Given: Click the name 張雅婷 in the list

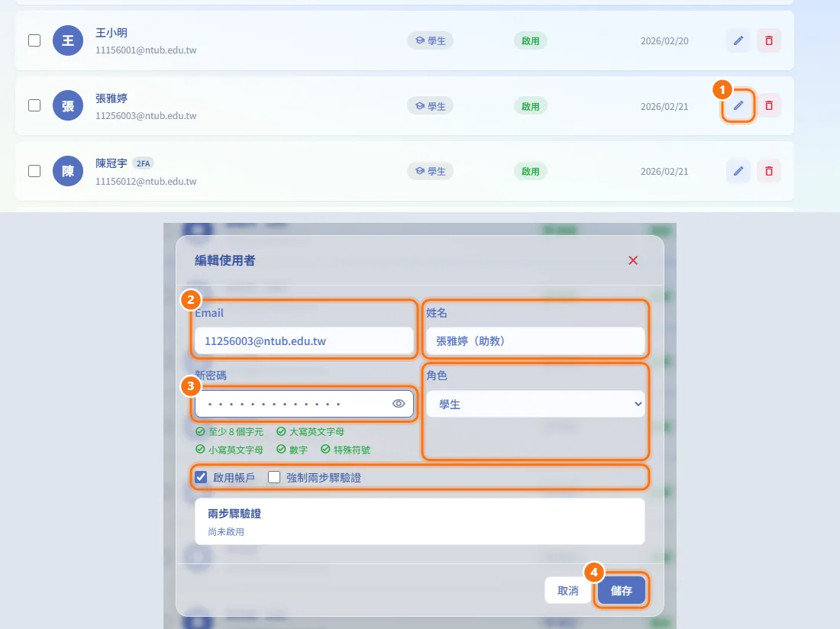Looking at the screenshot, I should click(111, 98).
